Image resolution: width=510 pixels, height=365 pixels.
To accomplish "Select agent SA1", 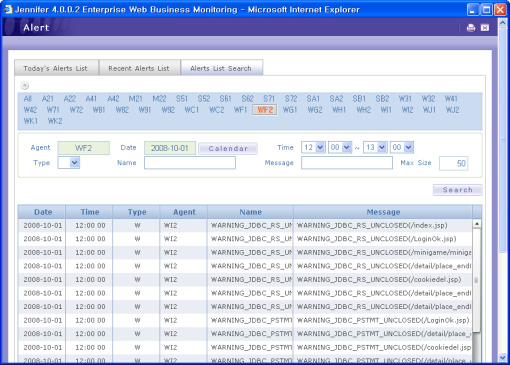I will (x=313, y=99).
